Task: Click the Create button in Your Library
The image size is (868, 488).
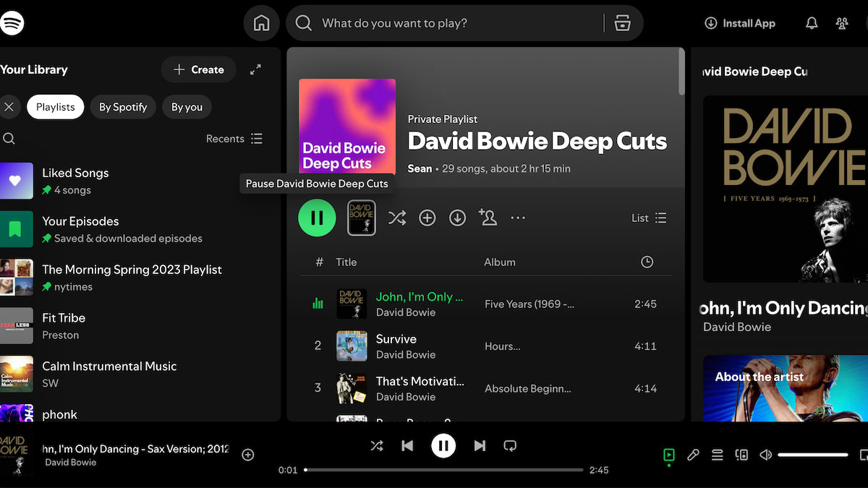Action: [198, 70]
